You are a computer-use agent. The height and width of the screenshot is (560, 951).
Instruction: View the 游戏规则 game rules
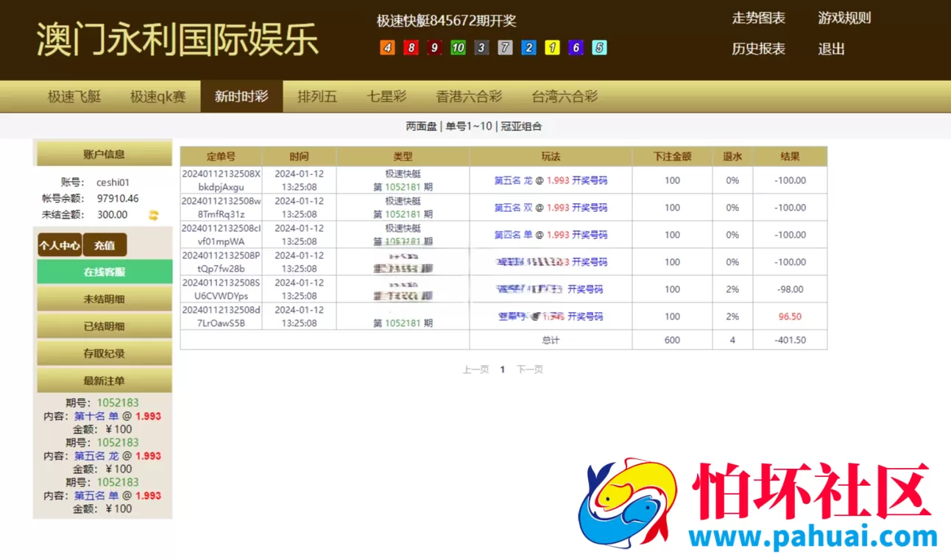[844, 18]
